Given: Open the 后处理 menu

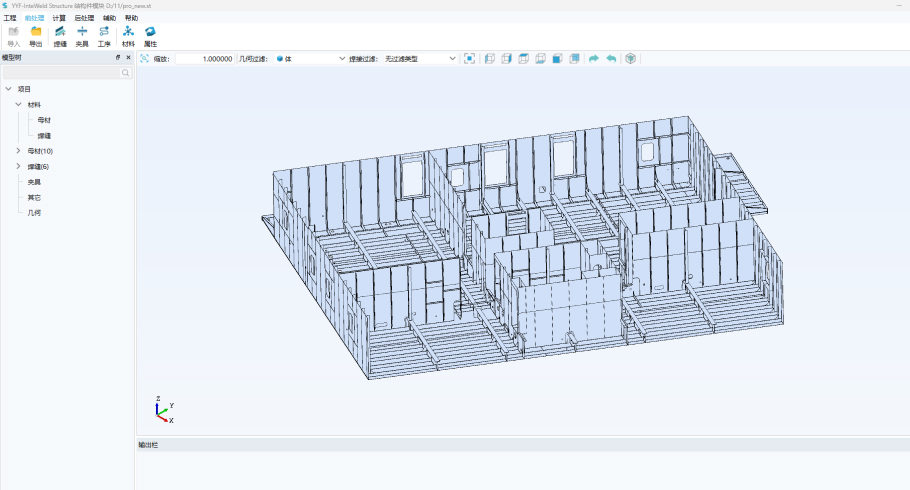Looking at the screenshot, I should (84, 18).
